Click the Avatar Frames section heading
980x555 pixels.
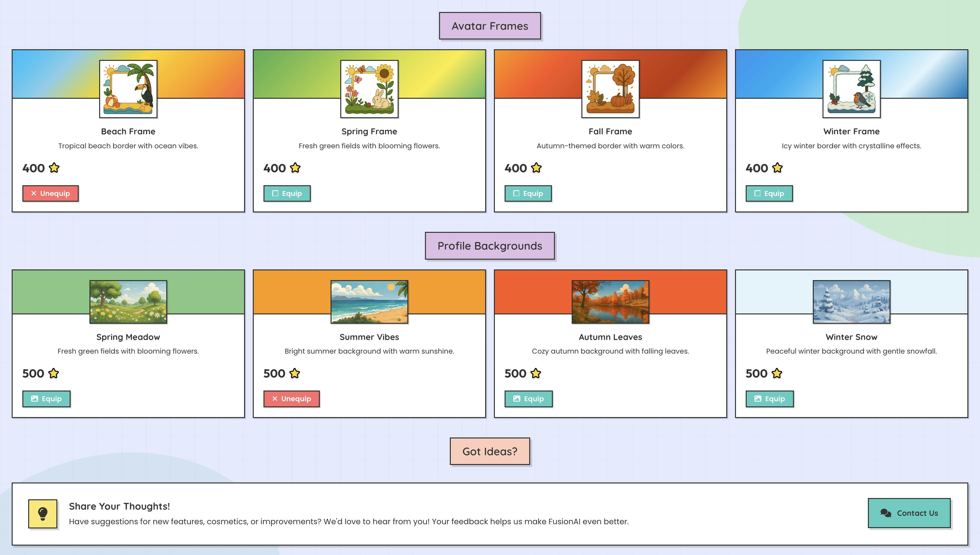point(490,26)
